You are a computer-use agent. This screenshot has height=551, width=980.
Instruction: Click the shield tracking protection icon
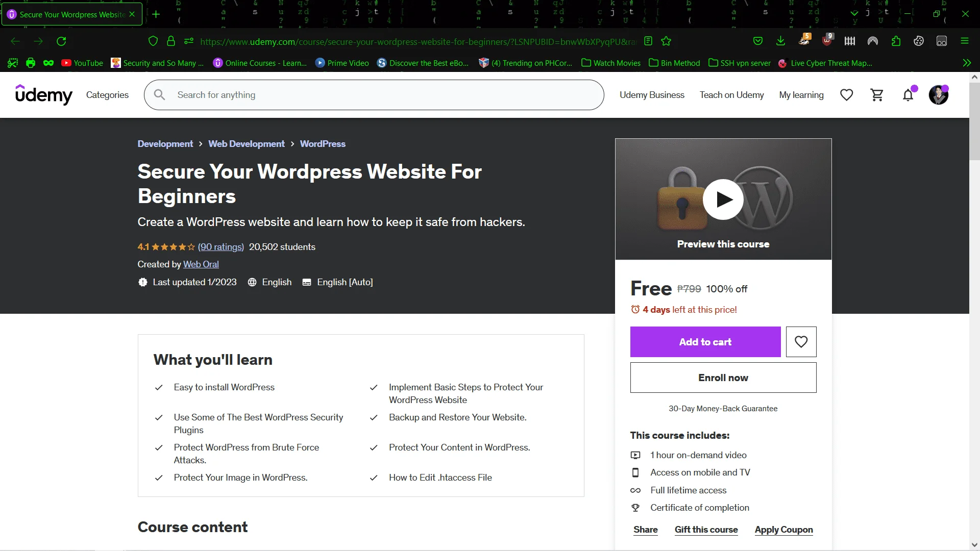[153, 41]
